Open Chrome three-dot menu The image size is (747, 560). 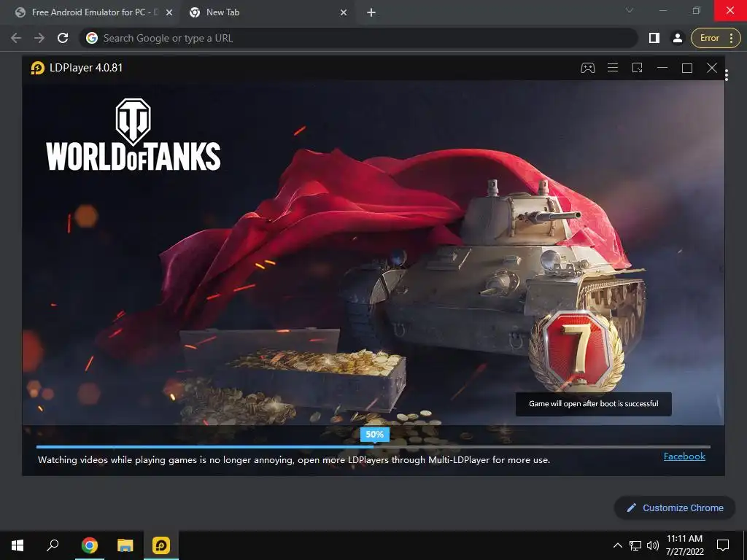pos(731,38)
